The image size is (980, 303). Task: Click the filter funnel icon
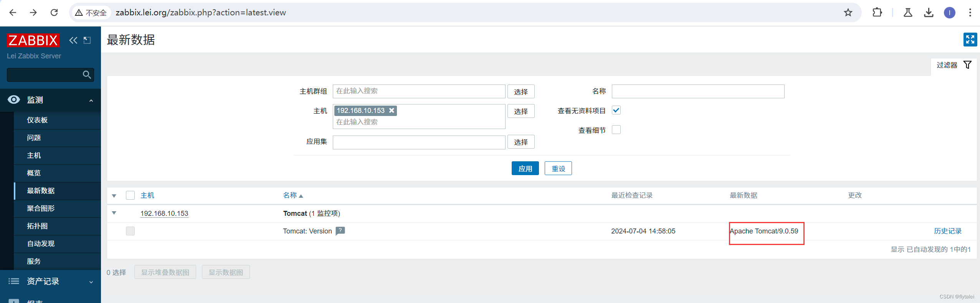coord(967,65)
